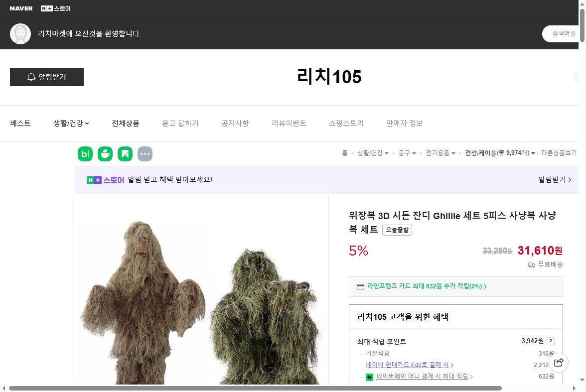Click the 다른상품보기 link

[558, 153]
